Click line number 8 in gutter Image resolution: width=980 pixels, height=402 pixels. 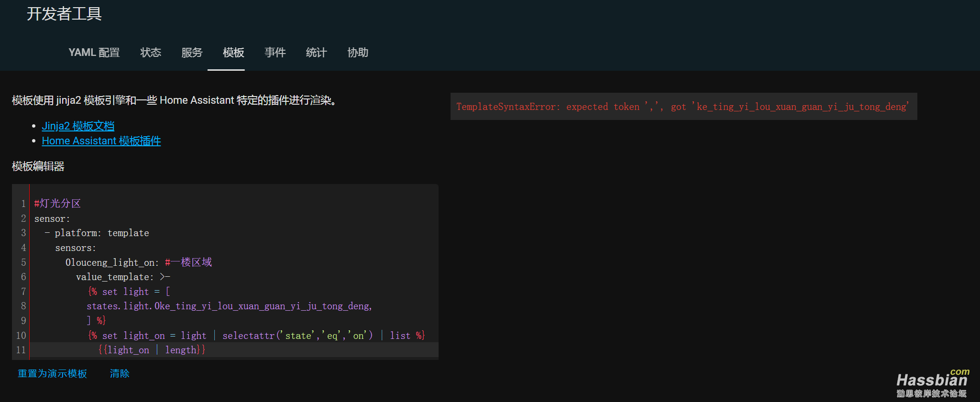[23, 306]
